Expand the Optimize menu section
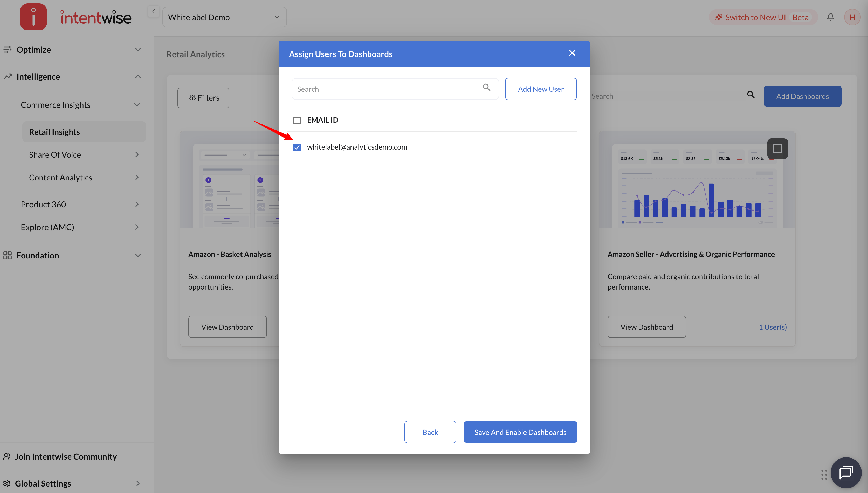Image resolution: width=868 pixels, height=493 pixels. pyautogui.click(x=72, y=50)
